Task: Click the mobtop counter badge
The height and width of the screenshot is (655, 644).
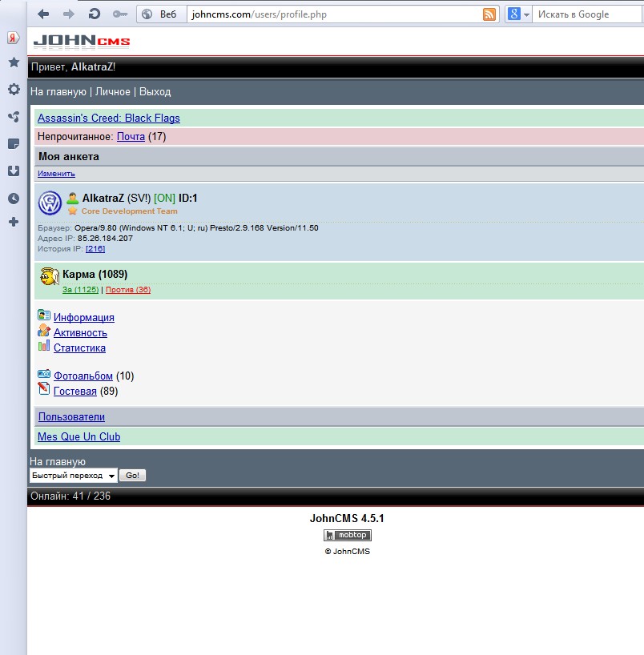Action: pos(348,535)
